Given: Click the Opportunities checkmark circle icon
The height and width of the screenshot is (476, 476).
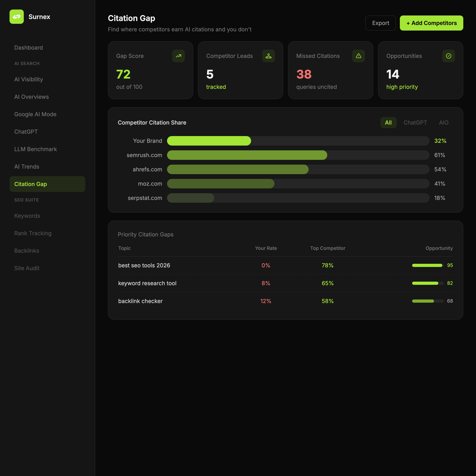Looking at the screenshot, I should click(x=448, y=56).
